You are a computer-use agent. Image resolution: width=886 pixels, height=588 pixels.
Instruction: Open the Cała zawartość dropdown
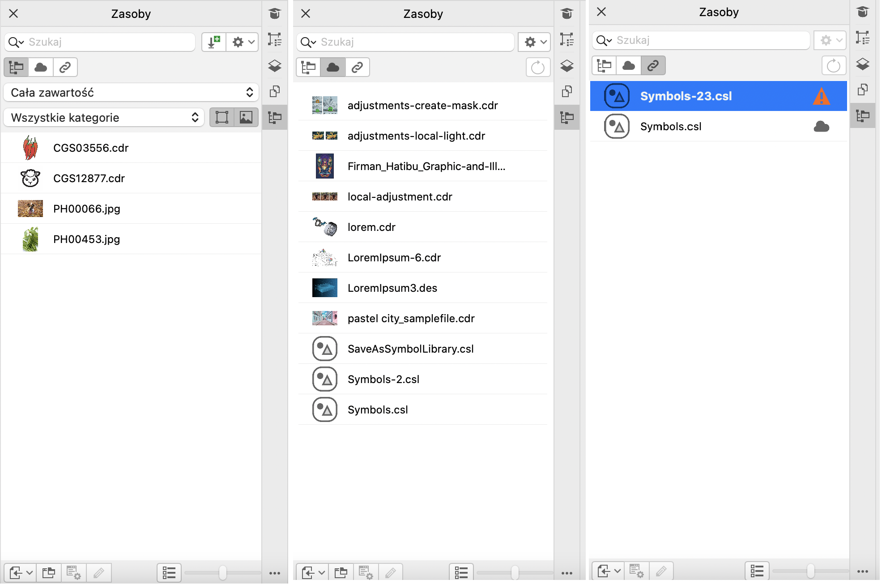131,93
